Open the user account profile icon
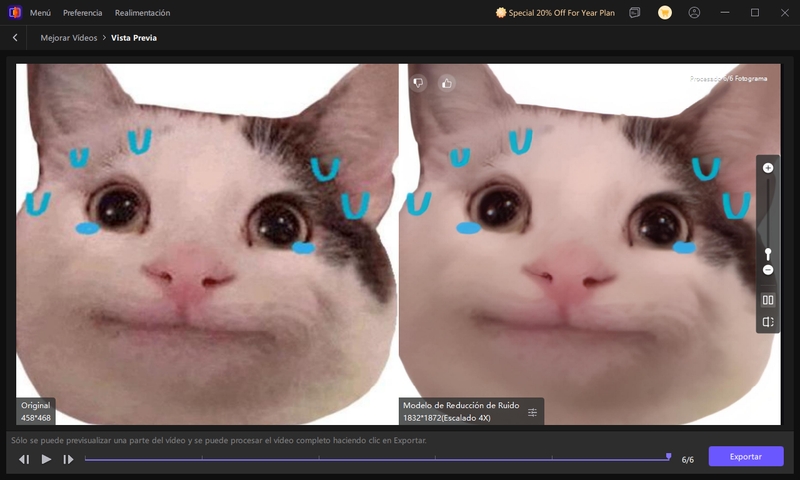Image resolution: width=800 pixels, height=480 pixels. 694,13
